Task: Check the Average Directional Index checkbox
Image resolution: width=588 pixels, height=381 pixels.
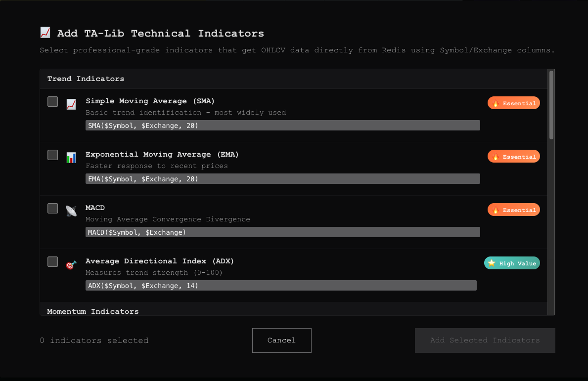Action: coord(52,261)
